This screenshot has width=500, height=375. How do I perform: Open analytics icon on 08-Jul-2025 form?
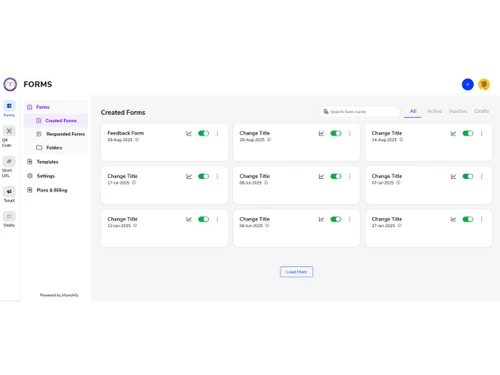pos(321,176)
